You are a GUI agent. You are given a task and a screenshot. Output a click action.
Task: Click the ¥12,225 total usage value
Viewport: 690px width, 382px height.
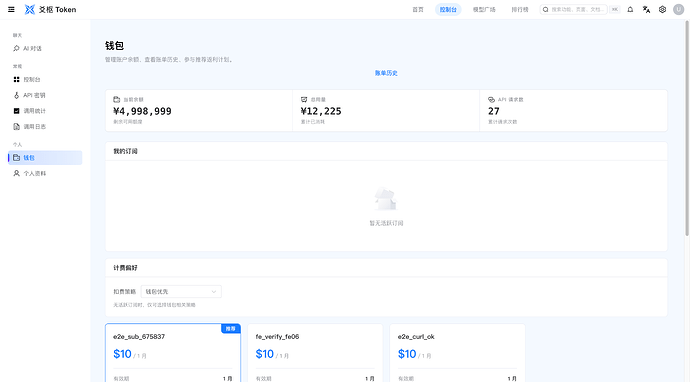321,111
